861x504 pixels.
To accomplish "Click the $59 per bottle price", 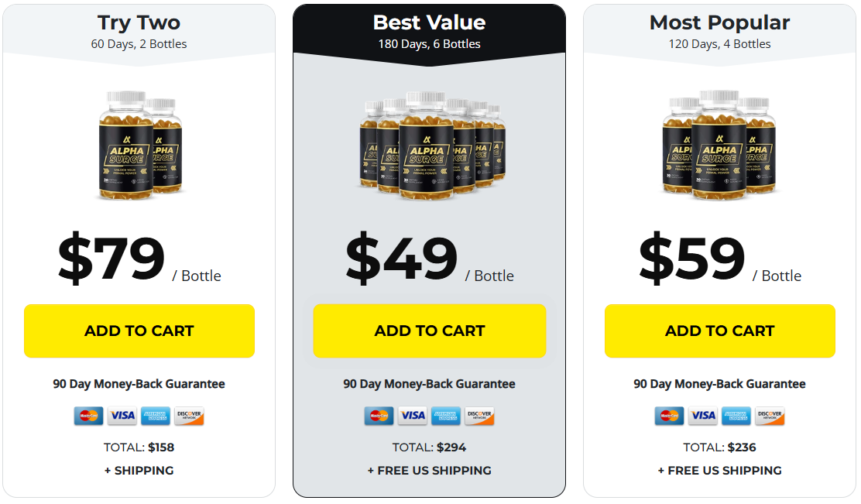I will [720, 258].
